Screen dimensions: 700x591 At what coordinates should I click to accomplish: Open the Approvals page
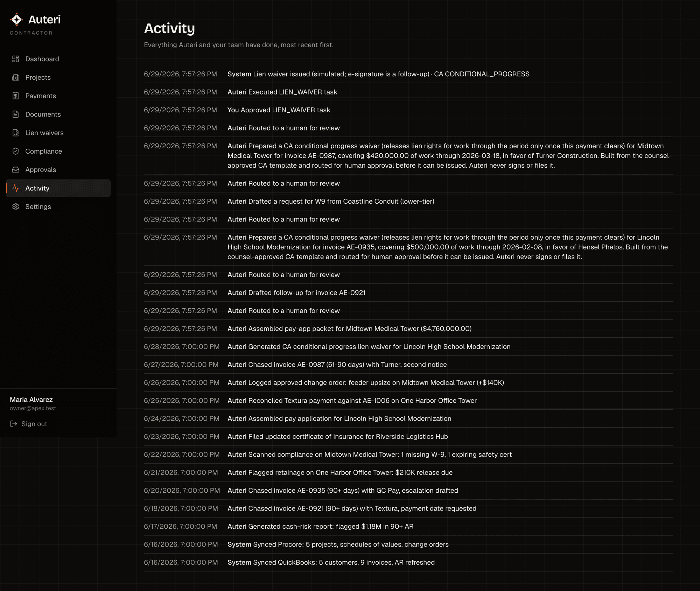(58, 170)
